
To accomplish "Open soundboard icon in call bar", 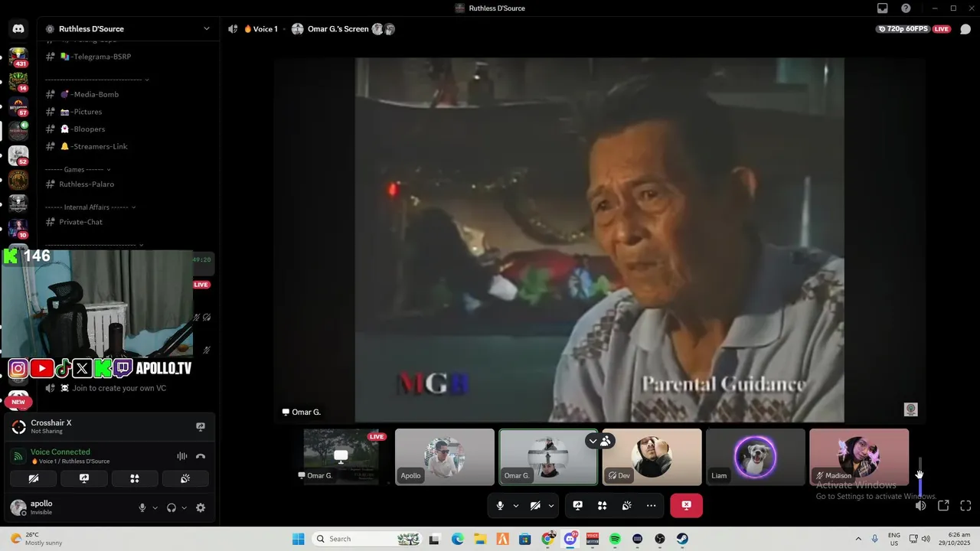I will pos(626,505).
